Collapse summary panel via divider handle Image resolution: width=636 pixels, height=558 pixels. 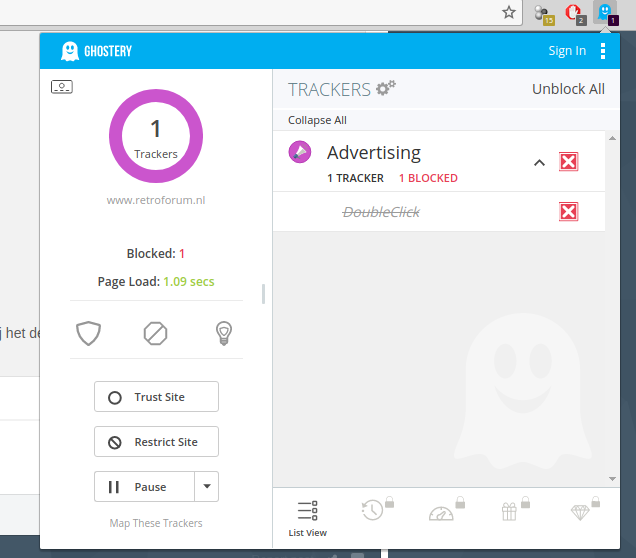[x=263, y=294]
